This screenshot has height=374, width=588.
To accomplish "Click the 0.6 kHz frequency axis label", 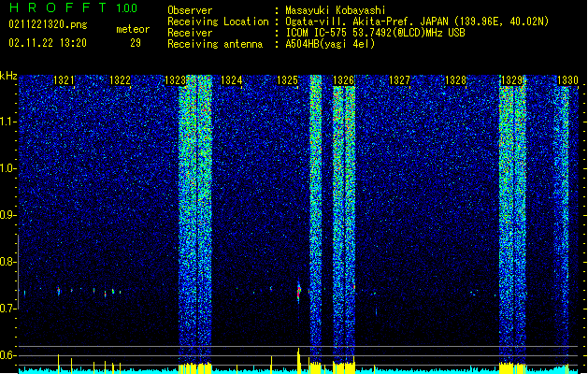I will click(7, 355).
